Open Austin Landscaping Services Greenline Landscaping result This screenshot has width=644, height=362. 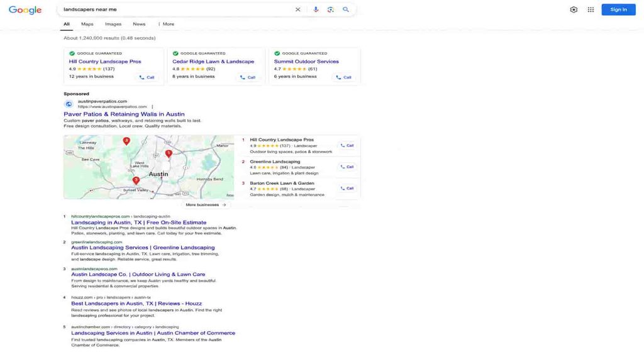click(x=143, y=248)
